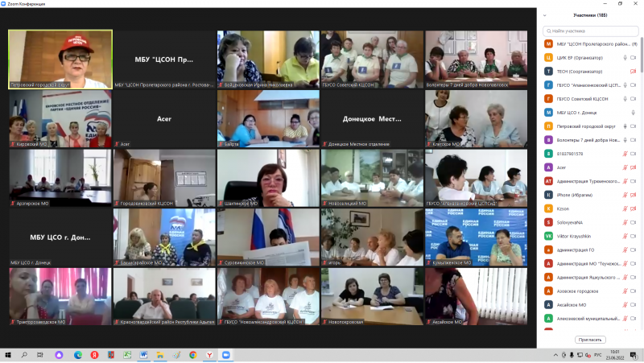Click the microphone icon for ЦИК ЕР (Организатор)
This screenshot has width=644, height=363.
[625, 57]
